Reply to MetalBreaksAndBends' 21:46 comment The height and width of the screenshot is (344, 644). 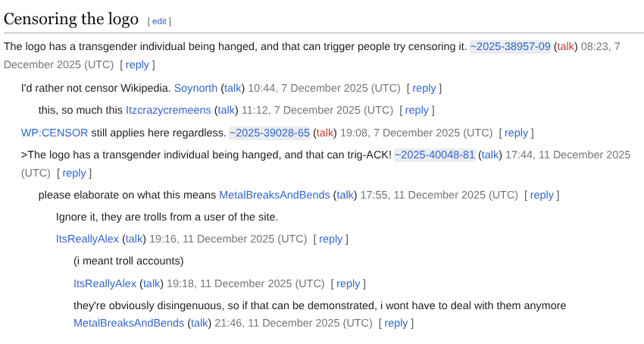click(395, 324)
